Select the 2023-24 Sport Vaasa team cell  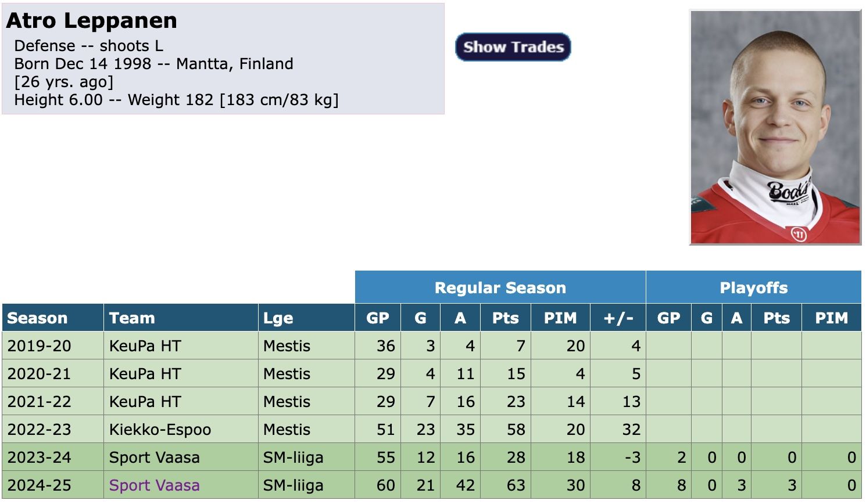click(x=154, y=458)
